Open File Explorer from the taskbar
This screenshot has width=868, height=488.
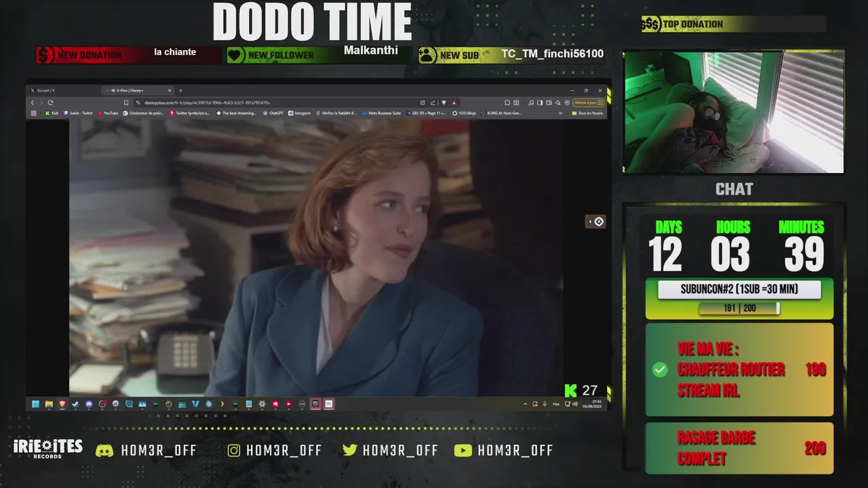pos(49,404)
